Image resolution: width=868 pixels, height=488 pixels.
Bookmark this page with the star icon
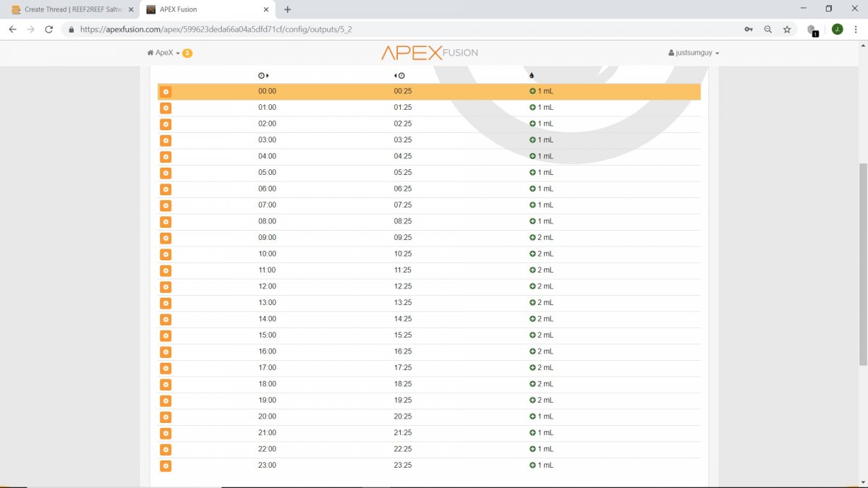[x=787, y=30]
